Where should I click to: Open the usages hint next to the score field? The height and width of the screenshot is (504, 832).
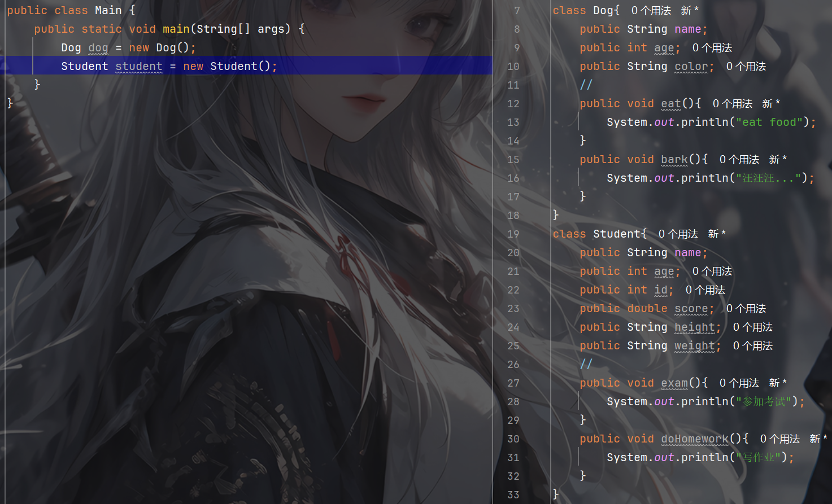tap(746, 308)
